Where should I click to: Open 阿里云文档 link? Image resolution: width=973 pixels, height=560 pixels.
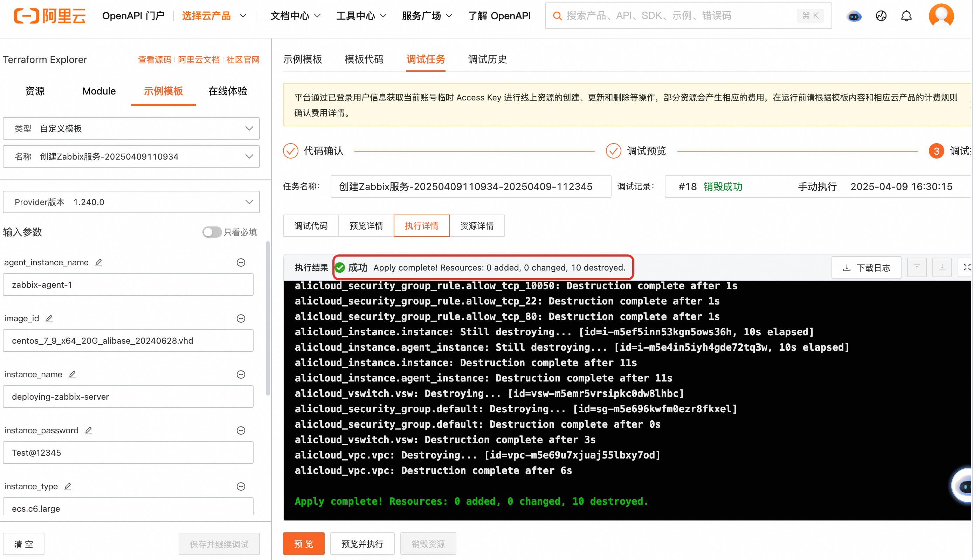[x=199, y=59]
